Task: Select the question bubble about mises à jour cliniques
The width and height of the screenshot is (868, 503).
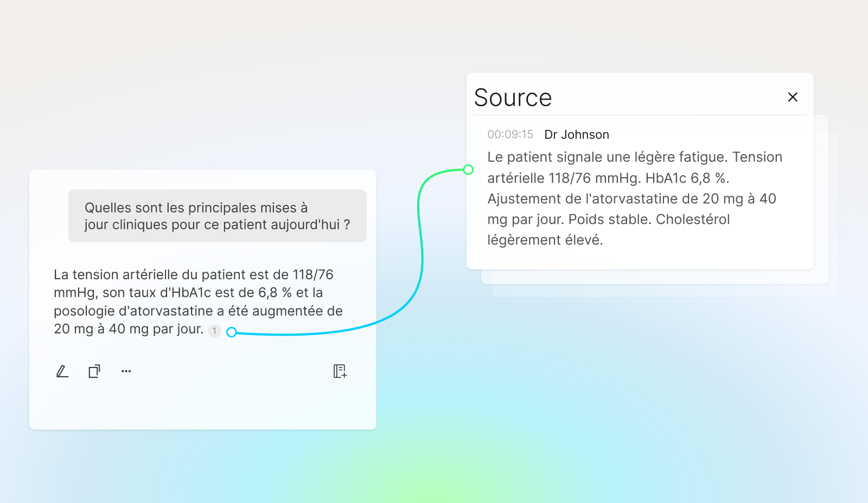Action: [217, 216]
